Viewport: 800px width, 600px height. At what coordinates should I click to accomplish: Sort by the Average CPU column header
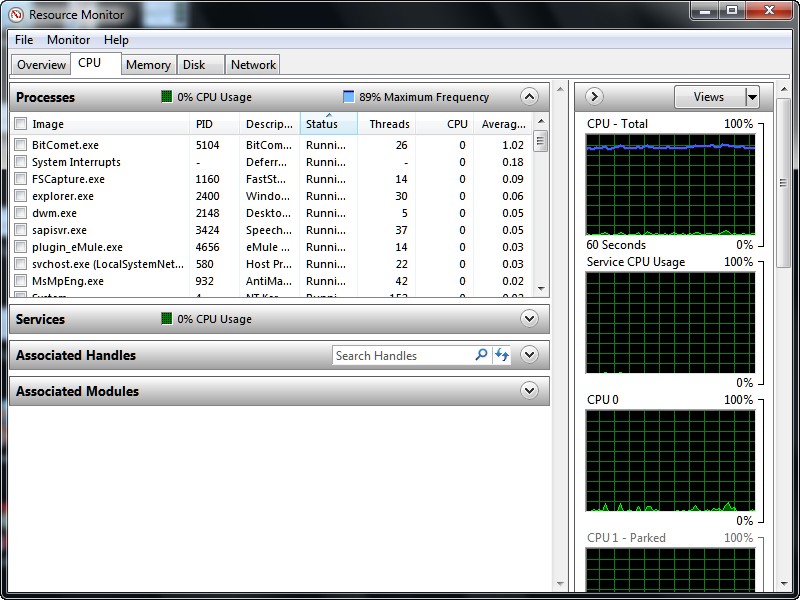click(503, 124)
